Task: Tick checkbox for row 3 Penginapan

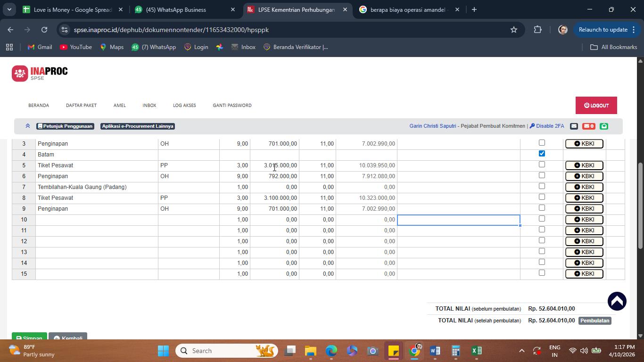Action: [542, 143]
